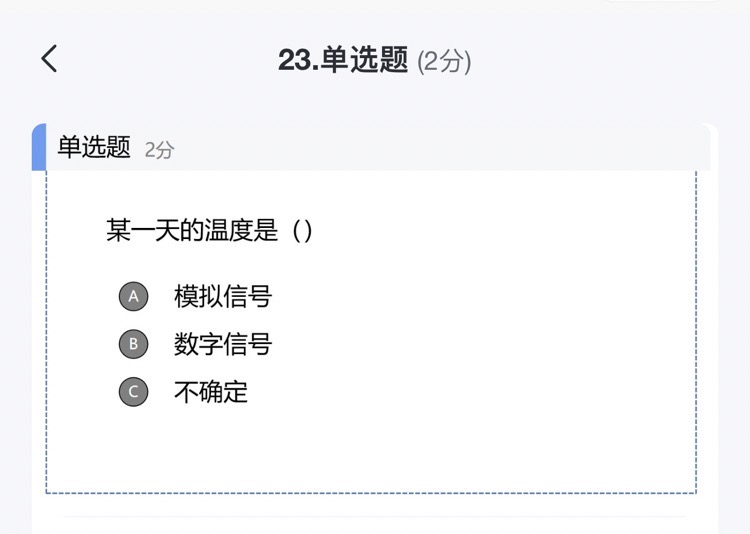The image size is (750, 534).
Task: Select option C radio circle
Action: point(133,392)
